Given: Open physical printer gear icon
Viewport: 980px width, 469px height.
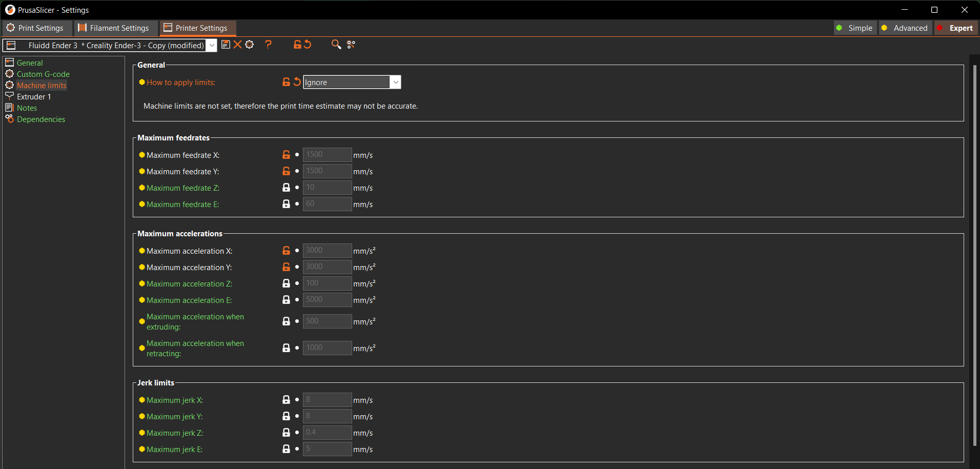Looking at the screenshot, I should (250, 45).
